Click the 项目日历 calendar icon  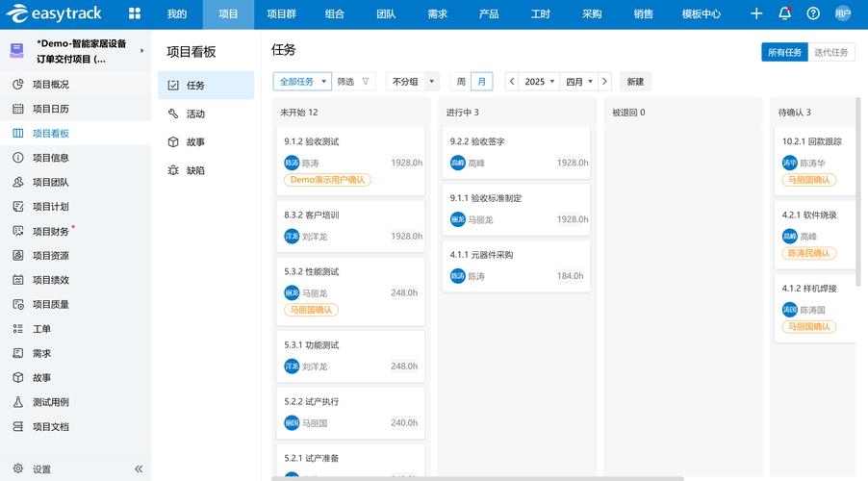coord(18,109)
